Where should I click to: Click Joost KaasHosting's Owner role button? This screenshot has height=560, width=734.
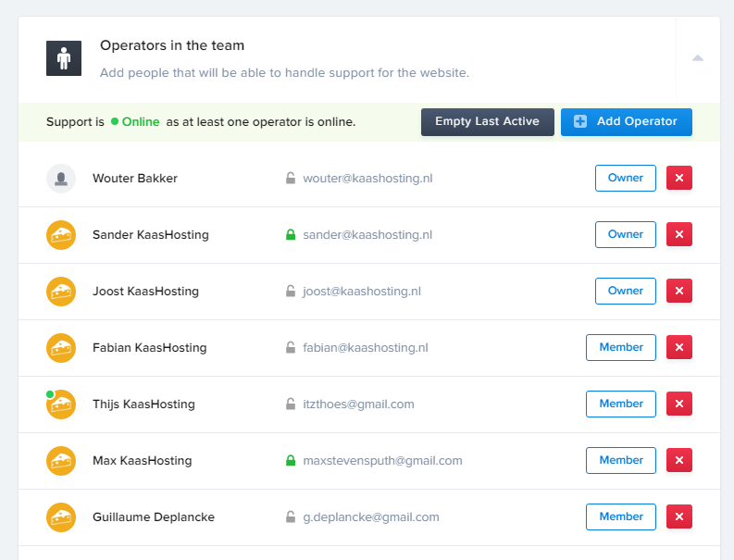(x=625, y=292)
